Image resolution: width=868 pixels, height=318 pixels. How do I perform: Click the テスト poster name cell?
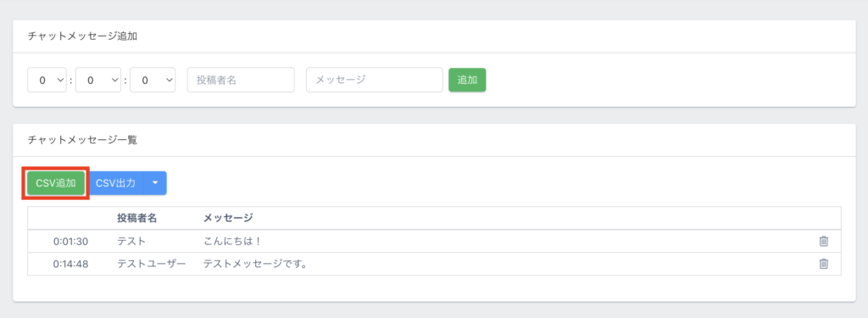(131, 242)
